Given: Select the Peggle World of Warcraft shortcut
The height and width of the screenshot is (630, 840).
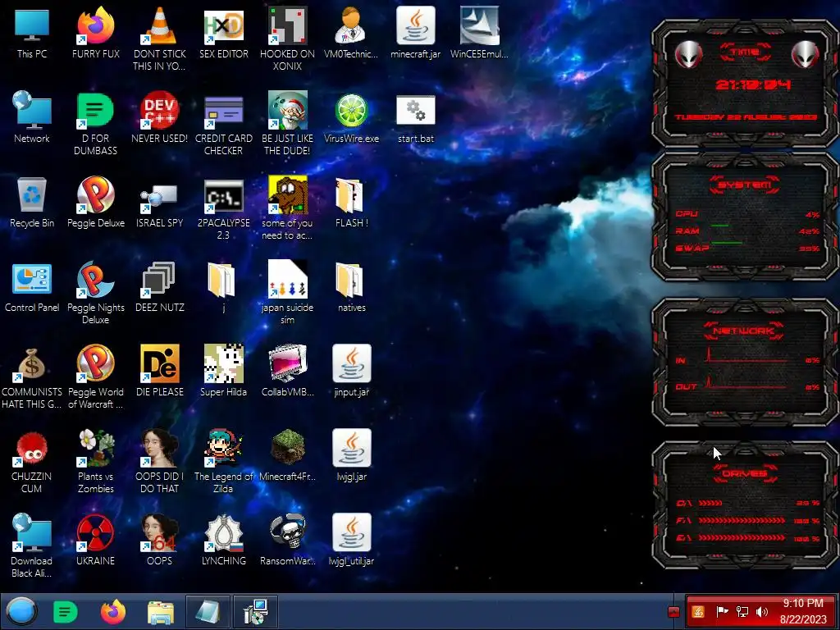Looking at the screenshot, I should (95, 376).
